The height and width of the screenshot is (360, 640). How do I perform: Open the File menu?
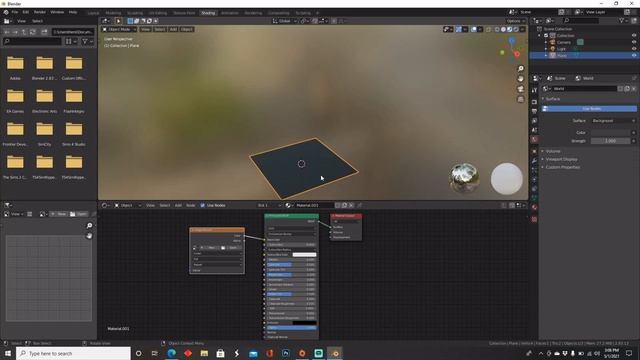15,12
